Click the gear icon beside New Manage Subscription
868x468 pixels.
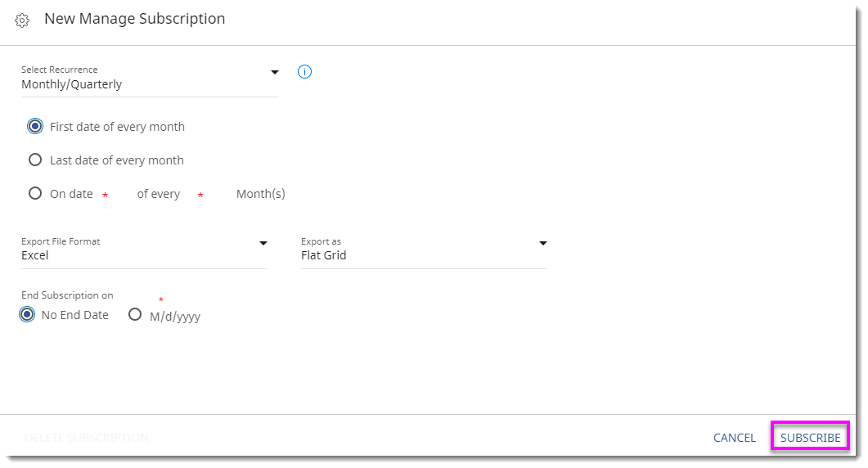tap(22, 20)
